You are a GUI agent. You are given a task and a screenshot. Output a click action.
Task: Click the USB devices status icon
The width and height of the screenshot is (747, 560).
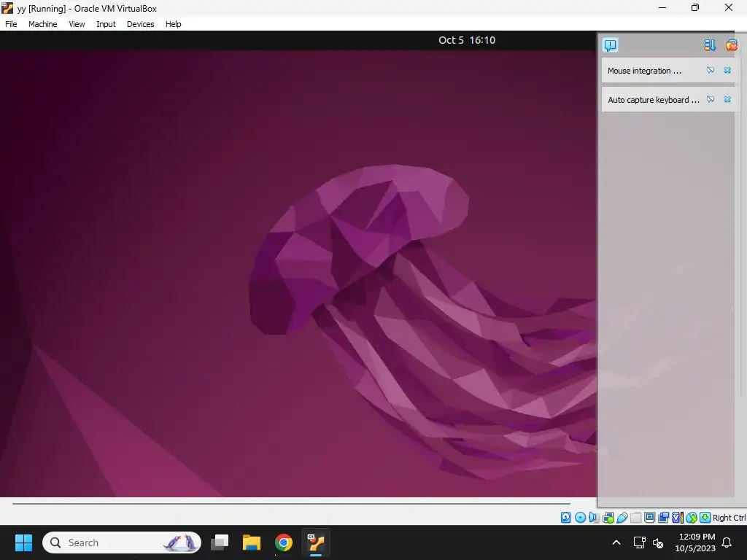tap(622, 518)
